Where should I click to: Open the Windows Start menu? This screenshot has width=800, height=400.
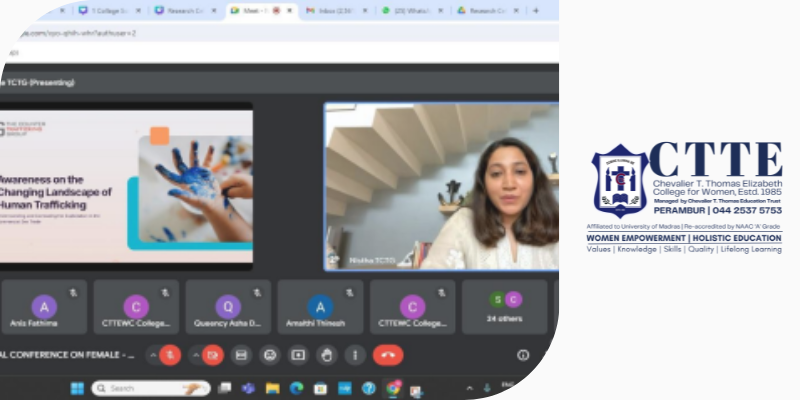pos(77,389)
